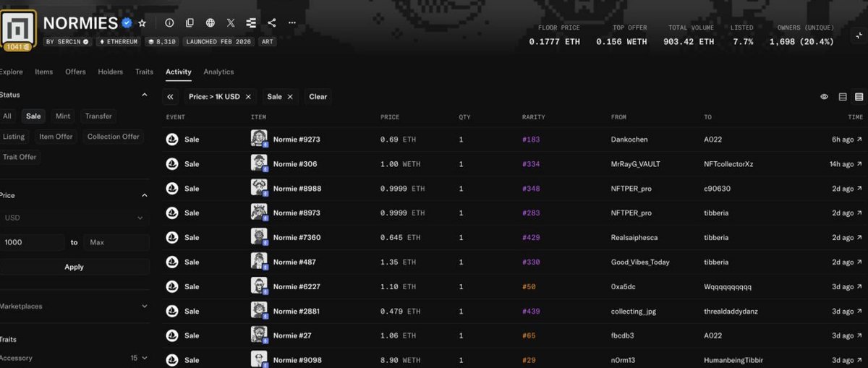Click rarity rank #50 for Normie #6227

pos(529,286)
